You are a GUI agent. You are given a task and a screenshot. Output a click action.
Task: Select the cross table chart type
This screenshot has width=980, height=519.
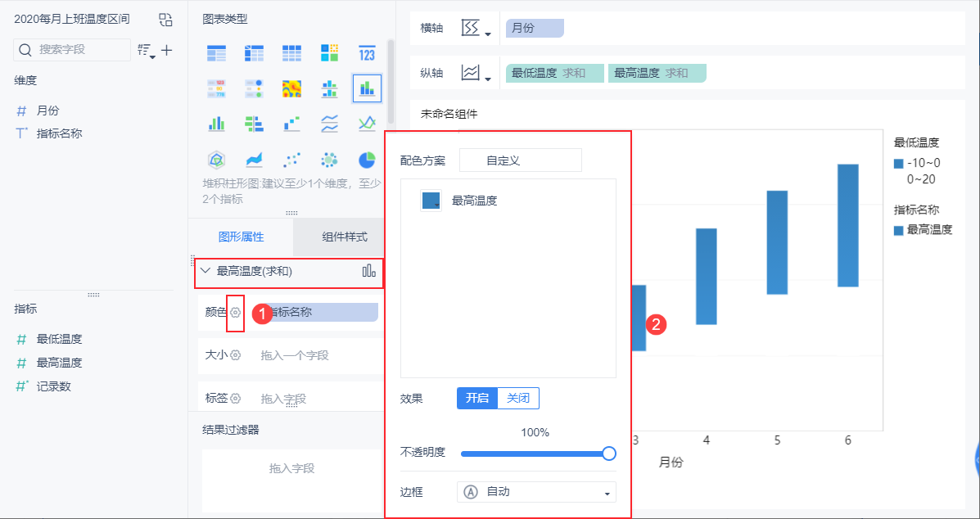pyautogui.click(x=255, y=53)
